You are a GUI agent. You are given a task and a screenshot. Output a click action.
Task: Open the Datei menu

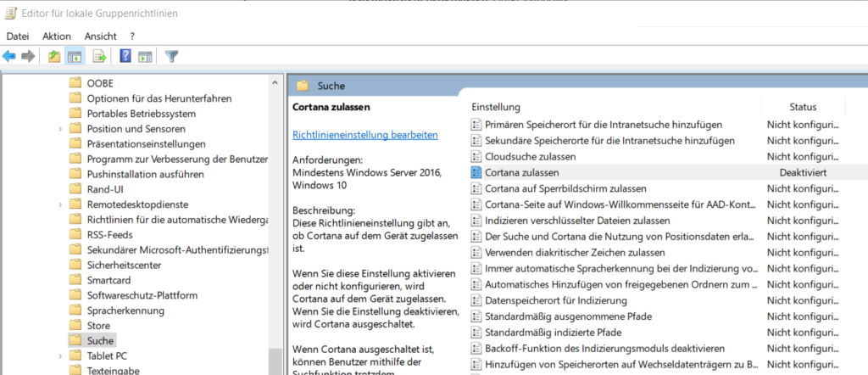click(x=18, y=36)
